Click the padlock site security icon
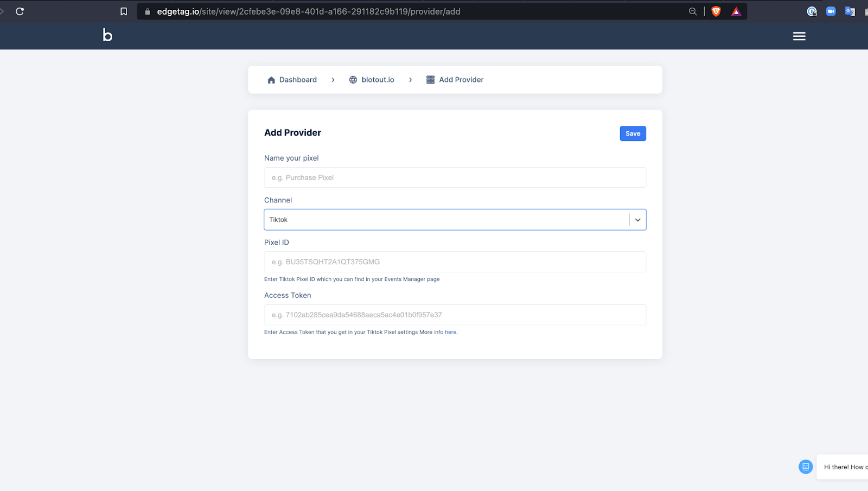868x491 pixels. [x=148, y=11]
